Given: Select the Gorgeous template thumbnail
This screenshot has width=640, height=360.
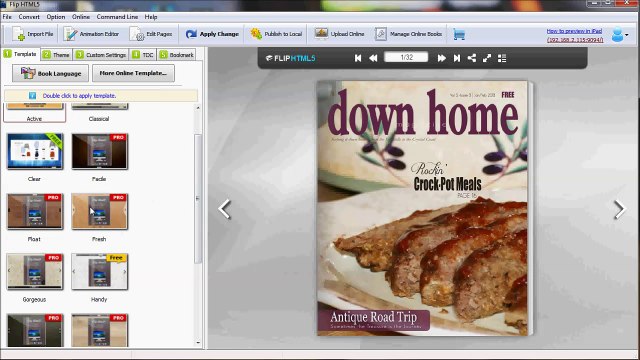Looking at the screenshot, I should (35, 272).
